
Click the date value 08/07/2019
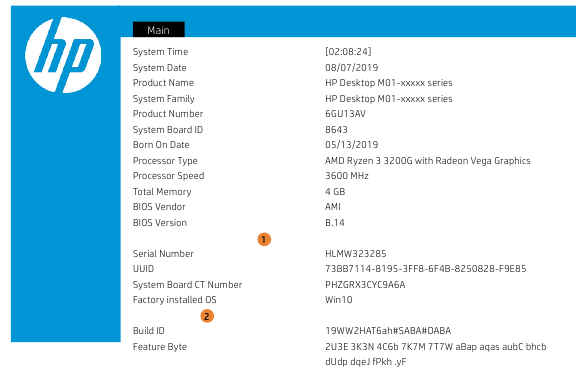click(352, 68)
